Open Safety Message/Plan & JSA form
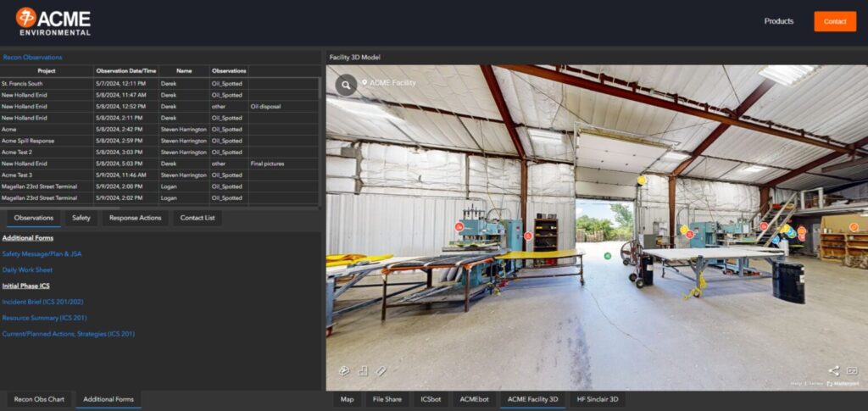 pos(42,254)
